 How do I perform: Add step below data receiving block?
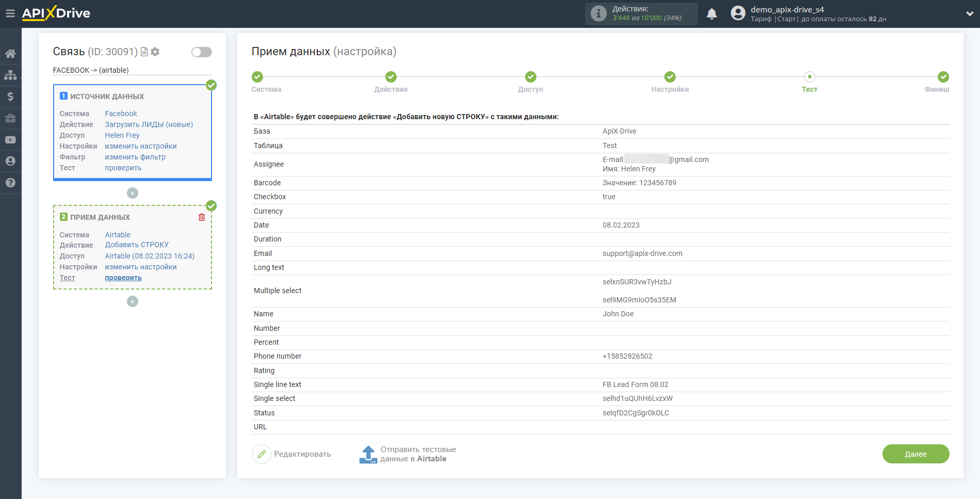(x=133, y=301)
